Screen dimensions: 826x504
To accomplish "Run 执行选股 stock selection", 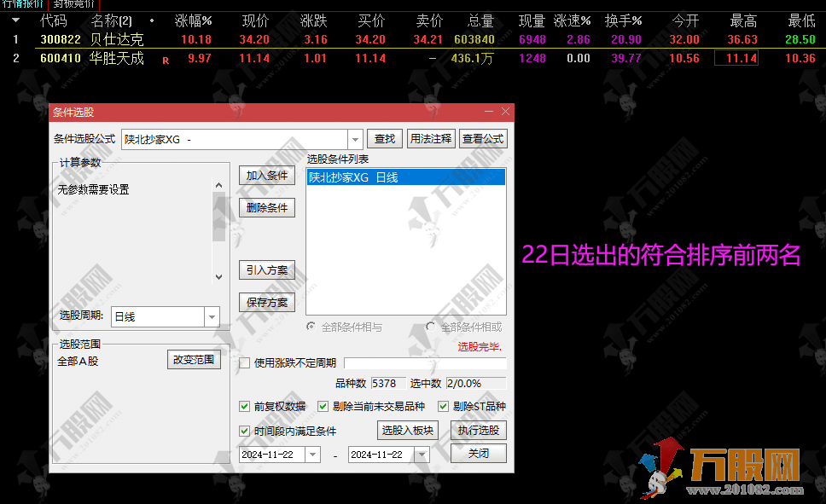I will (479, 431).
